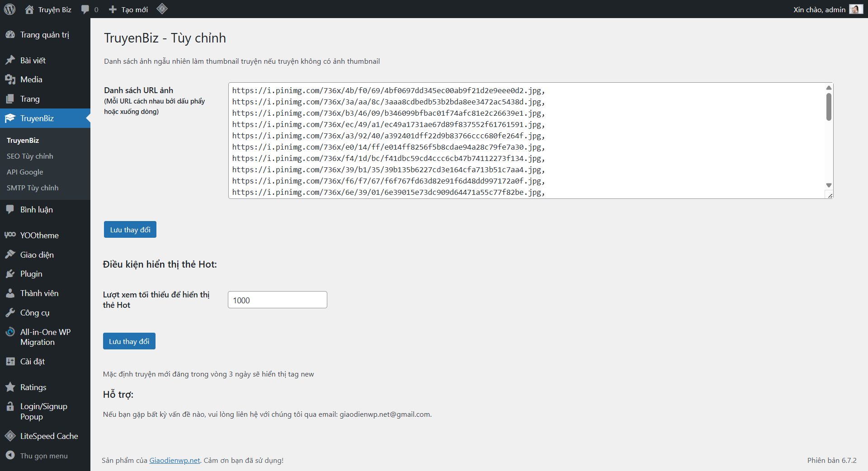Viewport: 868px width, 471px height.
Task: Click the All-in-One WP Migration icon
Action: click(10, 332)
